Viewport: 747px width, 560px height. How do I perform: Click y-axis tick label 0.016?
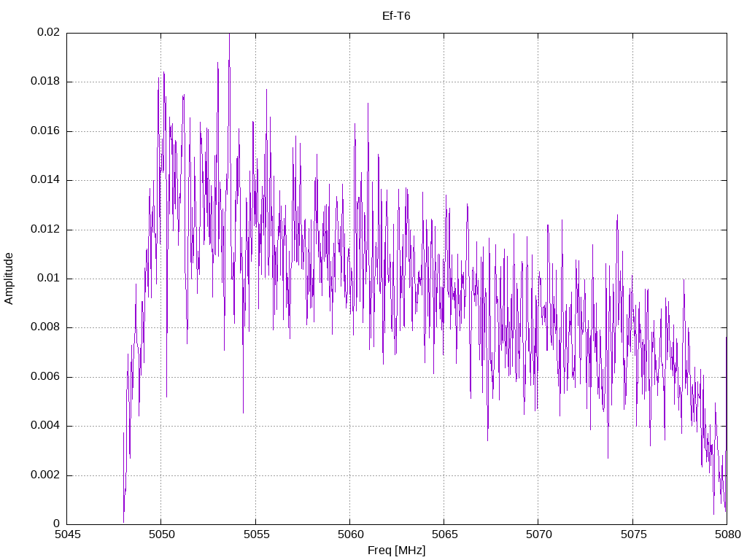coord(45,131)
